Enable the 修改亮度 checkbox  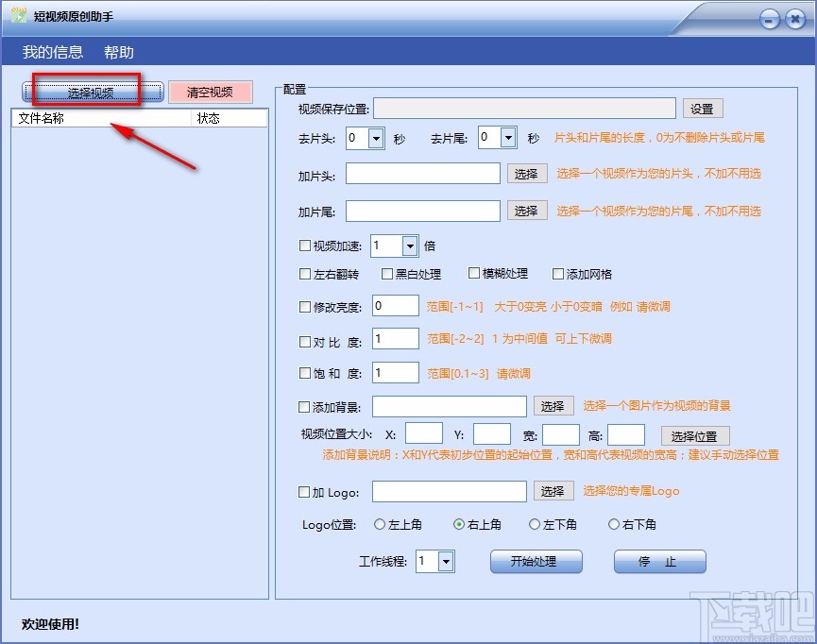(x=305, y=307)
